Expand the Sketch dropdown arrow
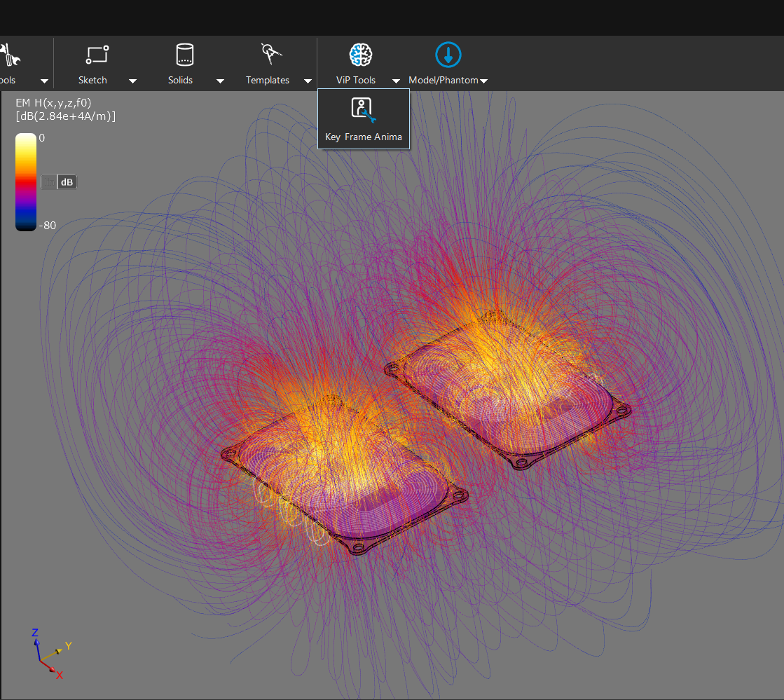Viewport: 784px width, 700px height. [132, 81]
